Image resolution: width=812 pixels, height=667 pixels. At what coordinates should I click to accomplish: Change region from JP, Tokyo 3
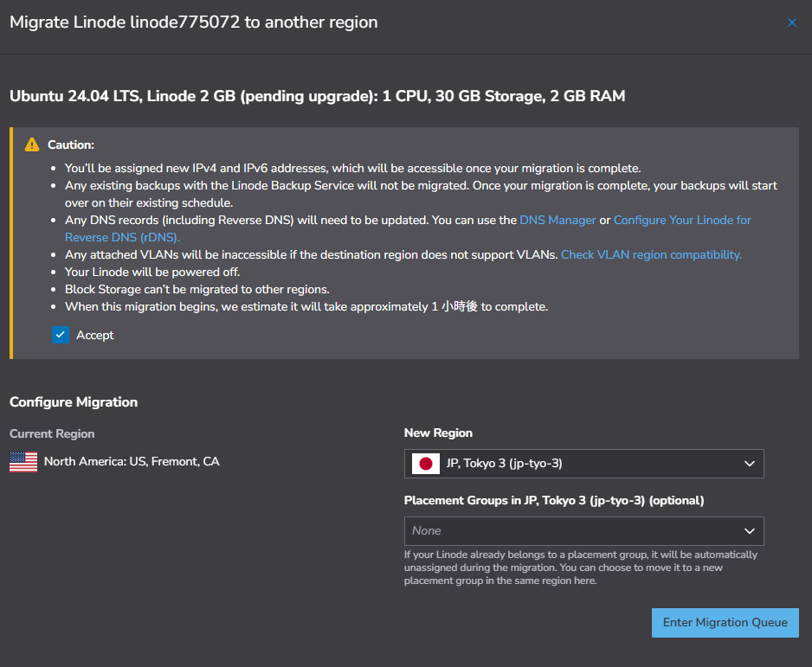(583, 463)
